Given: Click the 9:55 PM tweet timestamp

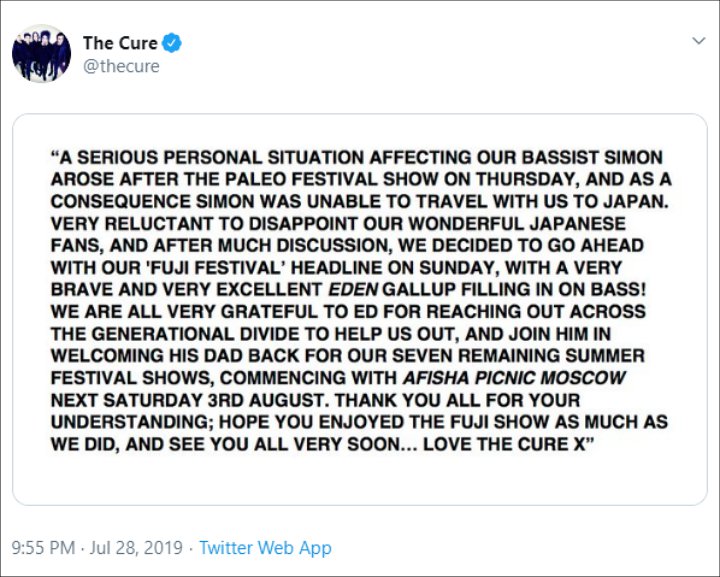Looking at the screenshot, I should (x=43, y=548).
